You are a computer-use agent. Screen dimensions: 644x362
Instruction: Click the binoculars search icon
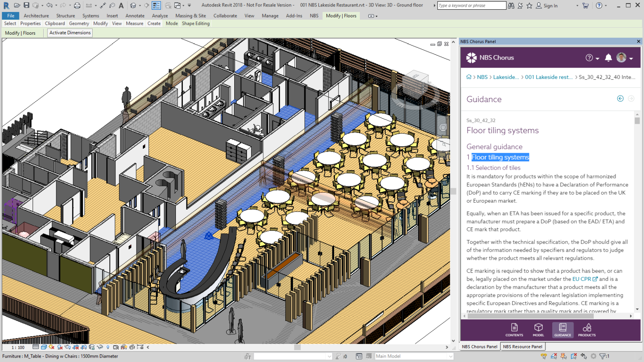pos(511,6)
